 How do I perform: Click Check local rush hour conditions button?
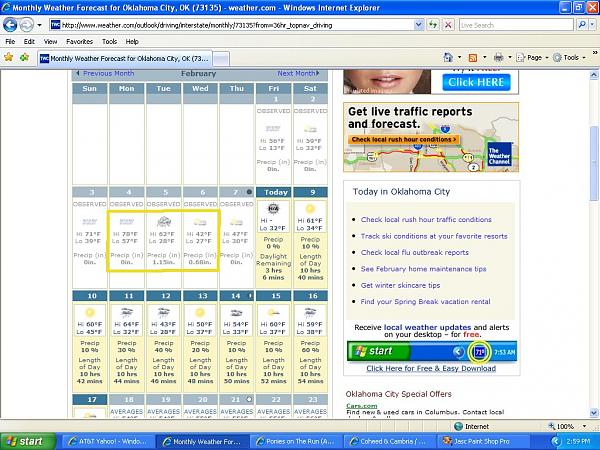pos(404,140)
